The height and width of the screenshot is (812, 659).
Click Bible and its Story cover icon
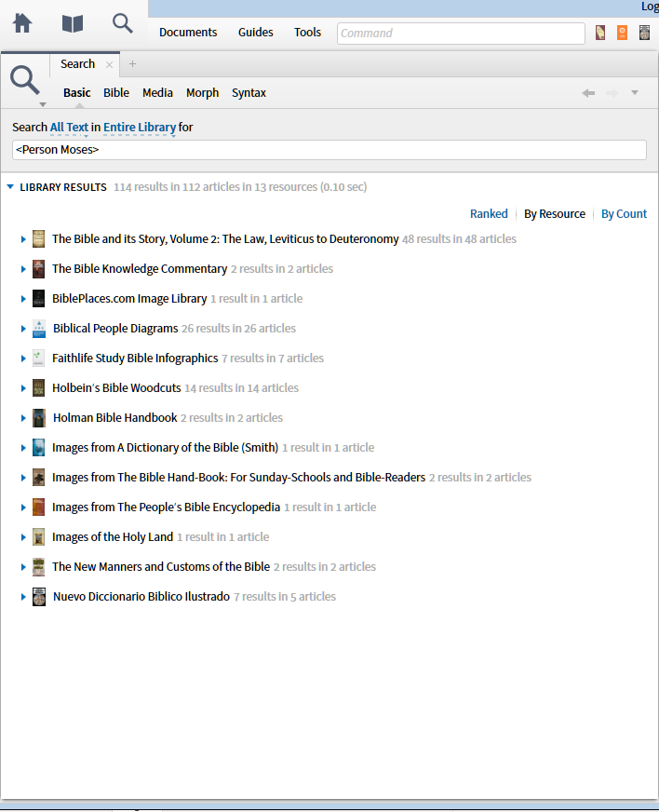39,239
